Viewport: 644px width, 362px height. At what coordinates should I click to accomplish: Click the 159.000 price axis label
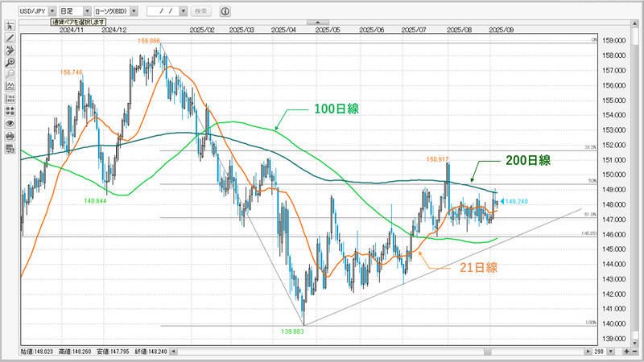pos(614,40)
